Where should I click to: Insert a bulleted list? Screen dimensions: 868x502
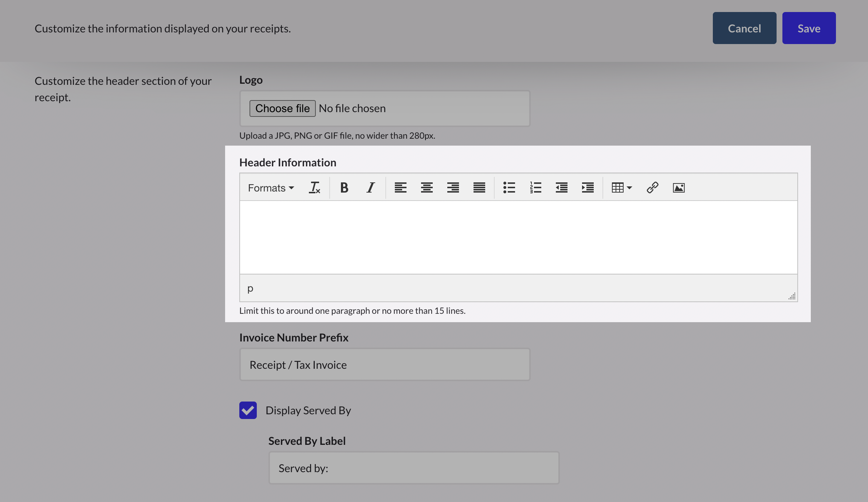coord(508,187)
